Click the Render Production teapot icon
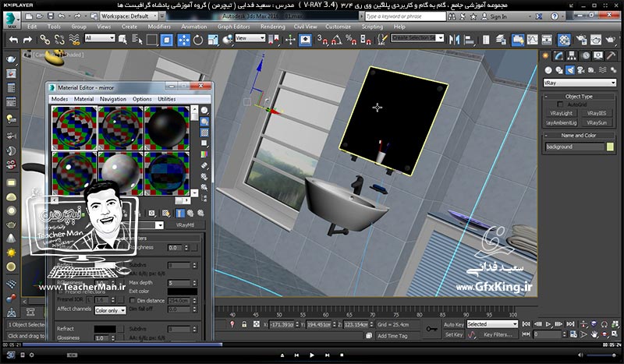This screenshot has height=364, width=624. point(610,40)
